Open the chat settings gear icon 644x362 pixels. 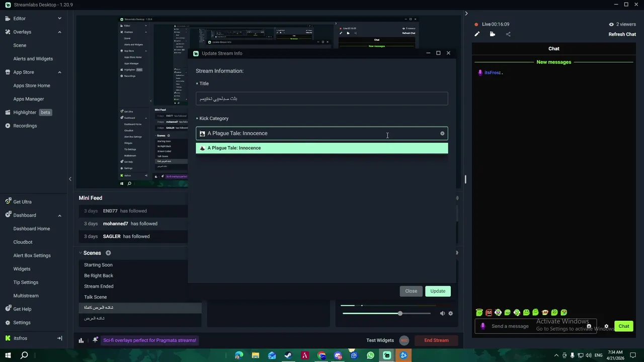(606, 326)
